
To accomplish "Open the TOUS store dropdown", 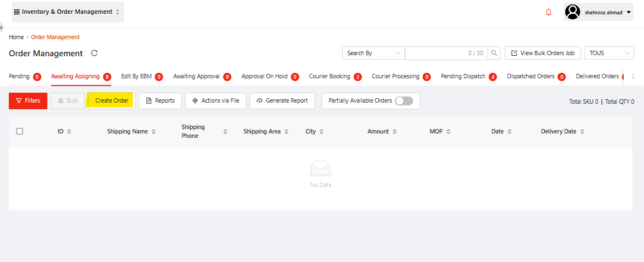I will click(609, 53).
